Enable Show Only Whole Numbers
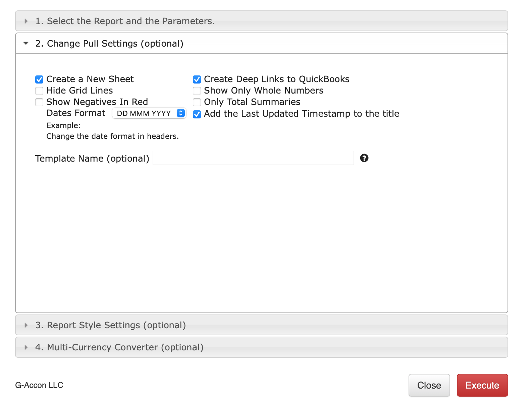532x405 pixels. [x=197, y=91]
